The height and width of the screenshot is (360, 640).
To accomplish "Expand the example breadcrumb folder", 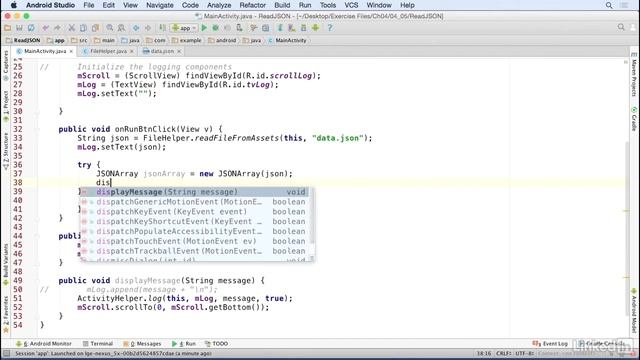I will click(x=187, y=40).
